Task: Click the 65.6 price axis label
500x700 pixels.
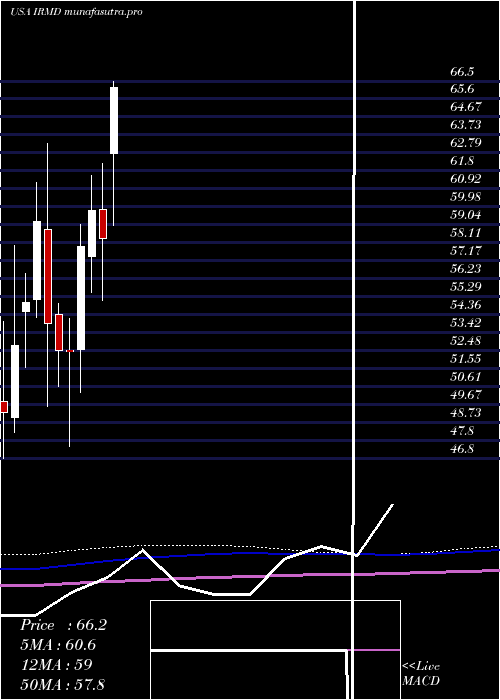Action: (x=462, y=89)
